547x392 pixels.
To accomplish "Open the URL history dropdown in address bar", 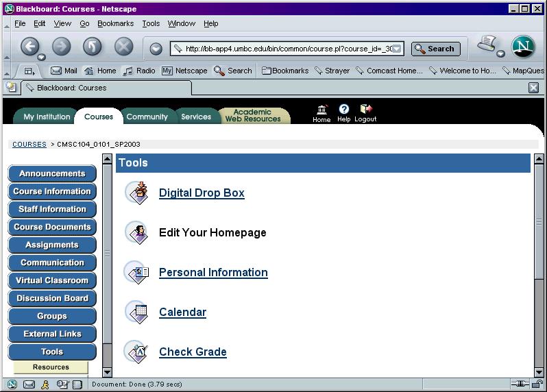I will pos(397,49).
